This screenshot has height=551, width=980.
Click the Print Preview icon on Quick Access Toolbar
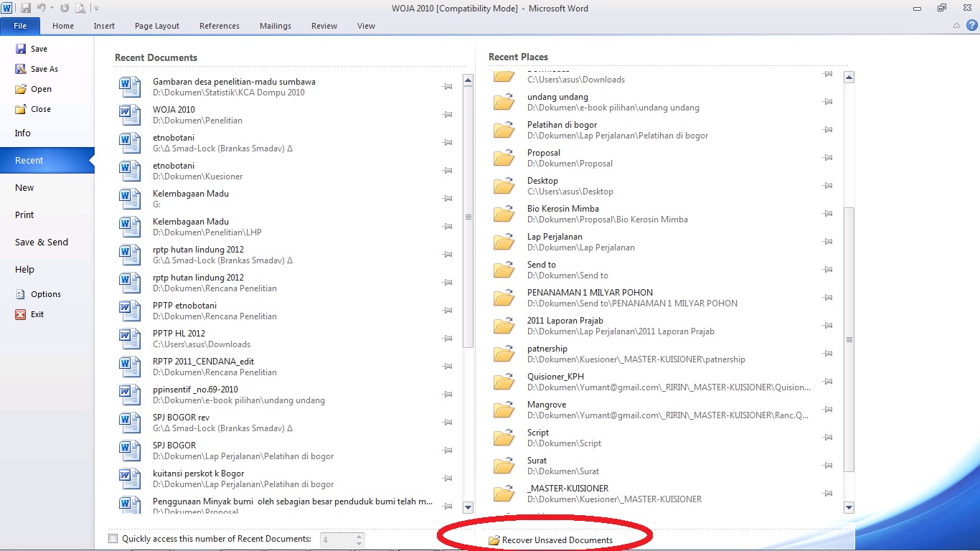point(79,7)
